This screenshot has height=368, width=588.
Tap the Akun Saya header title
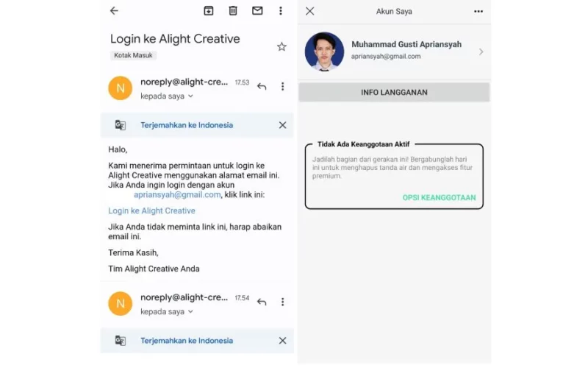pos(394,11)
